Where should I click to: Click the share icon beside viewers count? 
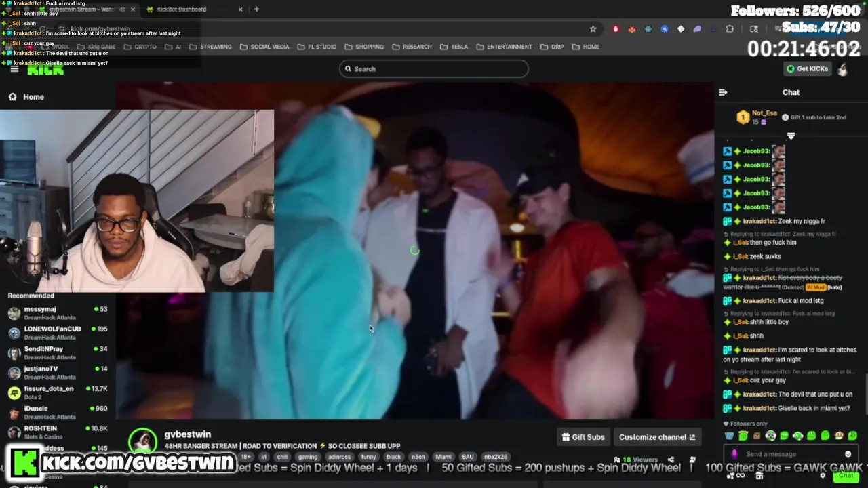point(671,460)
